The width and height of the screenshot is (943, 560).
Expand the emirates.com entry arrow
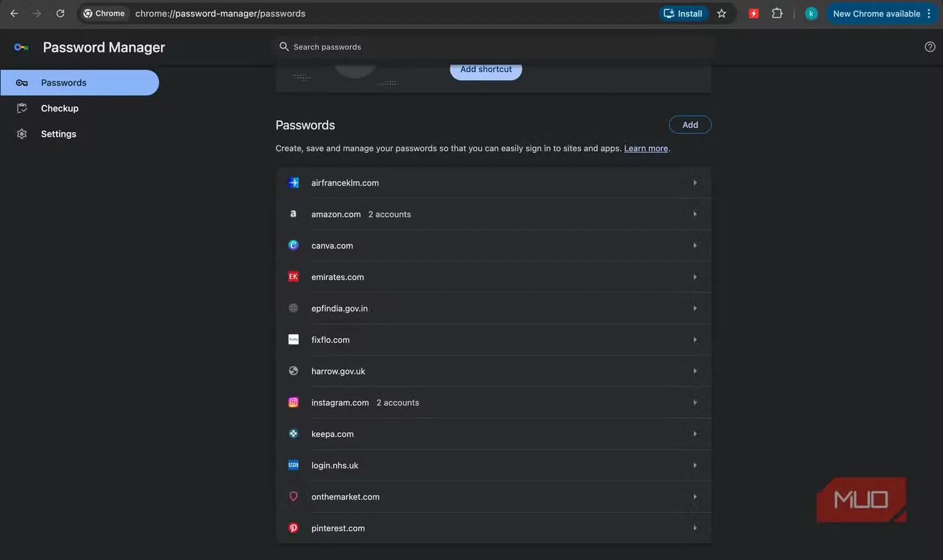(695, 277)
